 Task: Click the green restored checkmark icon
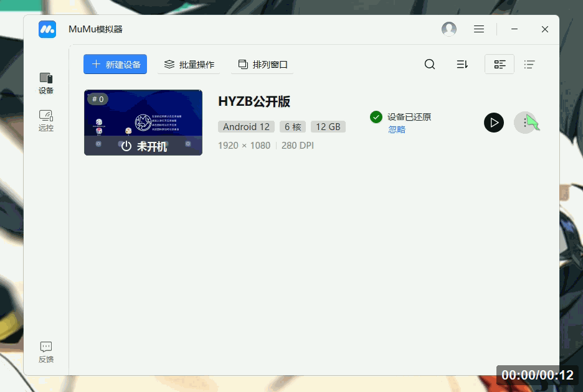point(376,117)
